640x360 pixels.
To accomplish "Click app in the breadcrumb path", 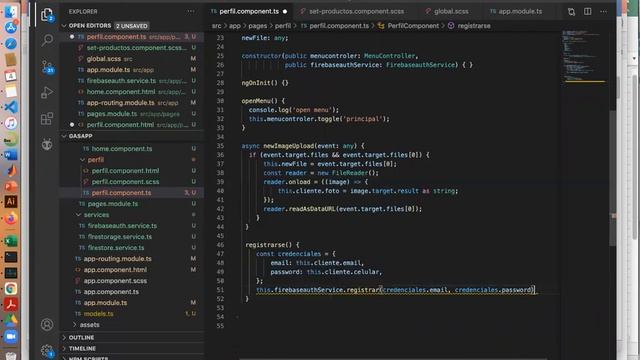I will [x=235, y=26].
